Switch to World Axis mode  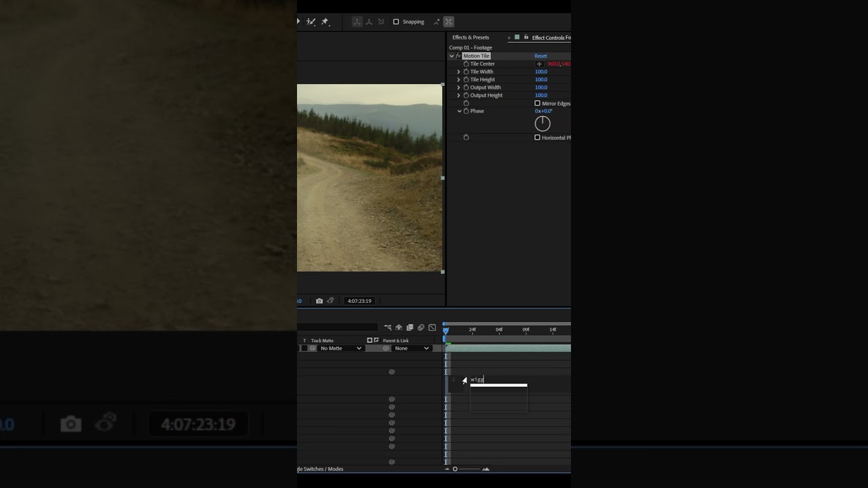coord(369,22)
